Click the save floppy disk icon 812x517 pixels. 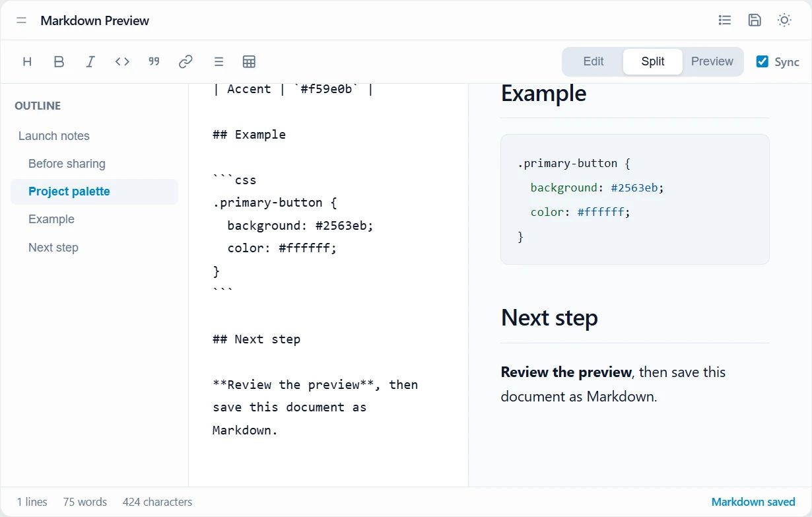pyautogui.click(x=755, y=20)
